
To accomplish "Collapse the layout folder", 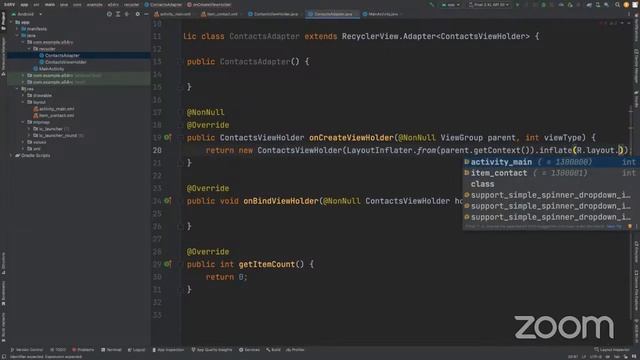I will 23,102.
